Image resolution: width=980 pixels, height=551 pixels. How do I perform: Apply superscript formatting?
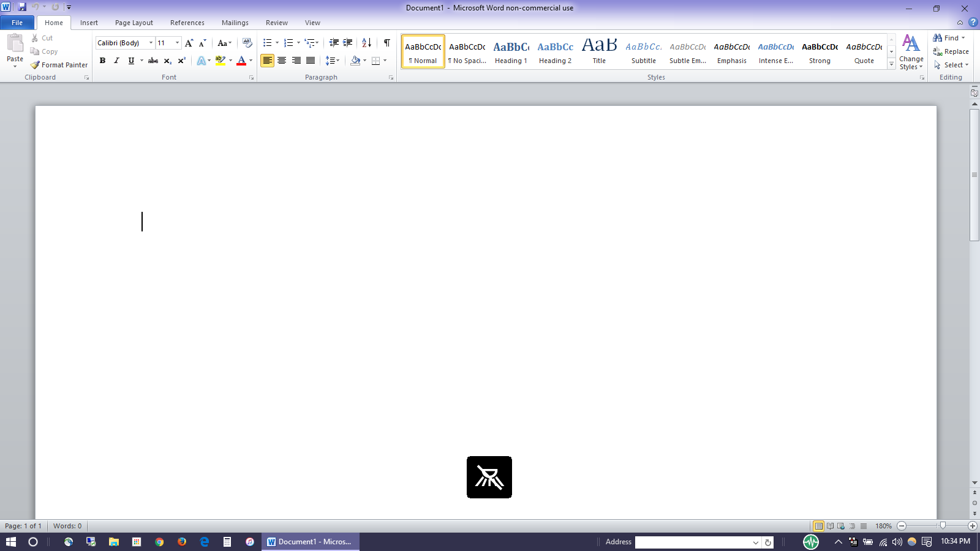click(x=182, y=61)
